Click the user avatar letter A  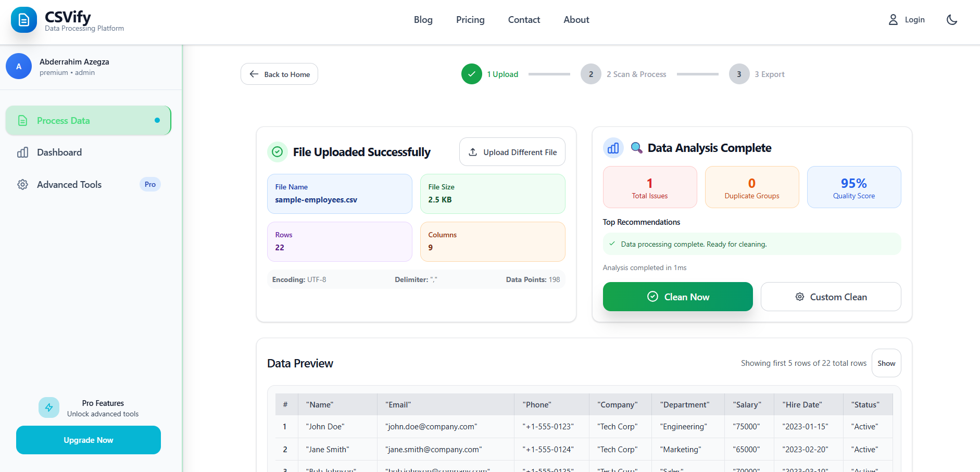click(19, 67)
